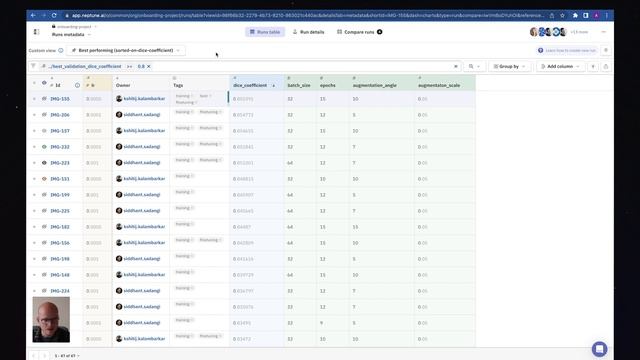Switch to the Run details tab
The image size is (640, 360).
pyautogui.click(x=309, y=32)
